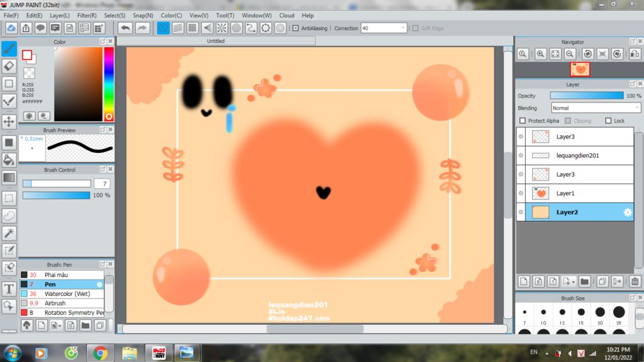Toggle the Clipping checkbox
The height and width of the screenshot is (362, 644).
tap(568, 120)
